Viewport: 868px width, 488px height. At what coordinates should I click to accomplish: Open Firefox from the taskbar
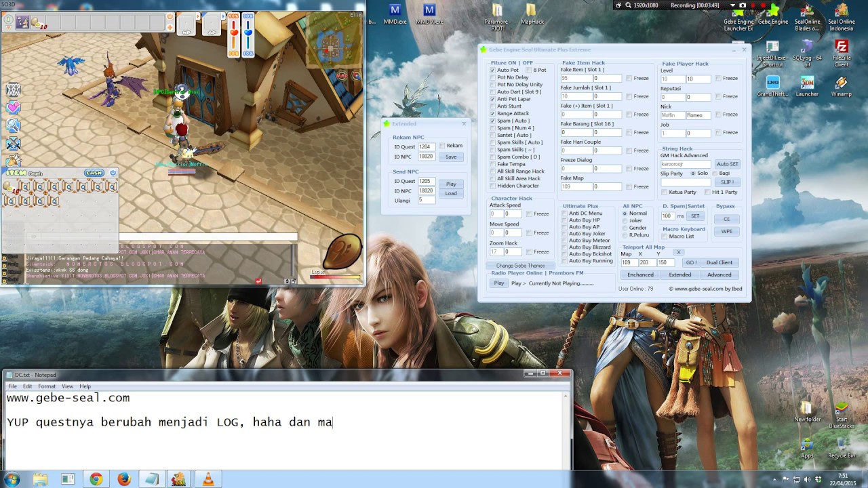click(x=123, y=479)
